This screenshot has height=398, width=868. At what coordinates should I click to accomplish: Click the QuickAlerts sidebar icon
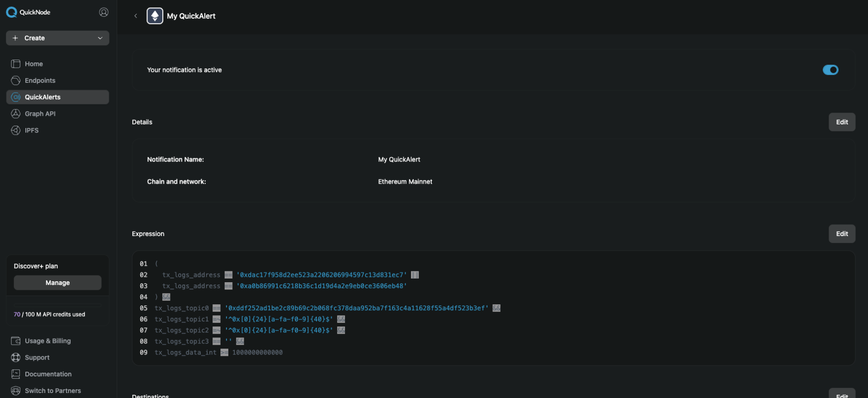[16, 97]
